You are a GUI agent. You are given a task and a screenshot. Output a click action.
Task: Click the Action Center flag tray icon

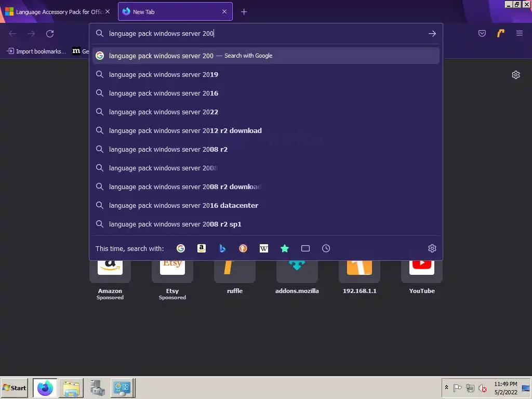pos(457,388)
